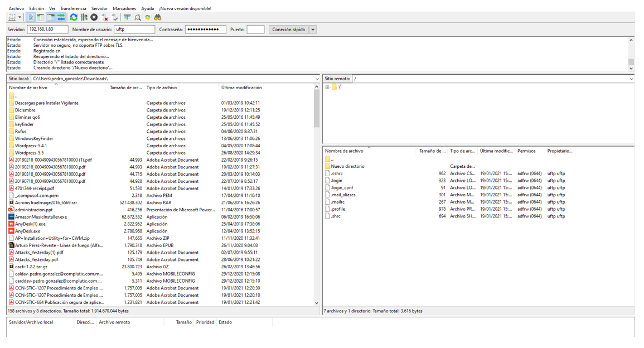Click the refresh file lists icon
Screen dimensions: 644x348
click(x=74, y=17)
